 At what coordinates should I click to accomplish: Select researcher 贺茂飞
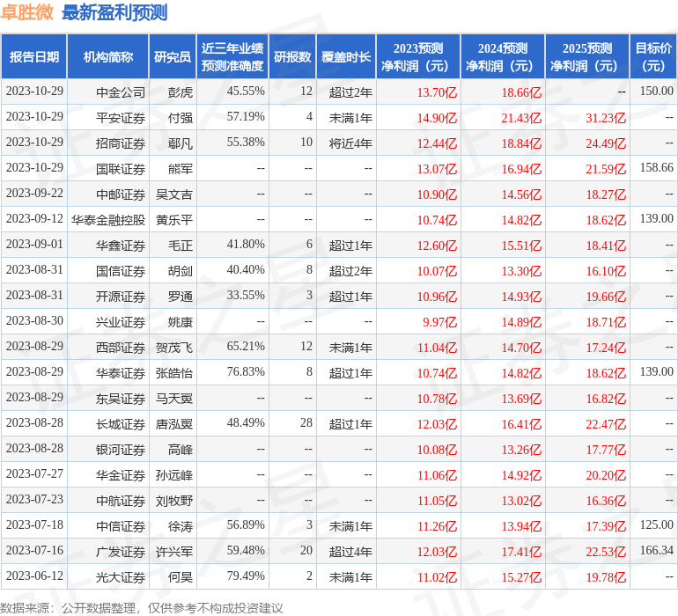(174, 347)
